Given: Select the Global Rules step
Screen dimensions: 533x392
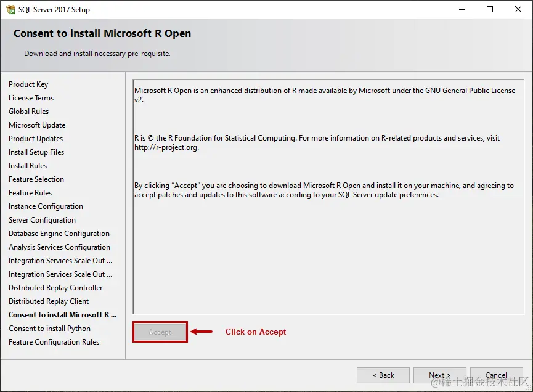Looking at the screenshot, I should [29, 112].
